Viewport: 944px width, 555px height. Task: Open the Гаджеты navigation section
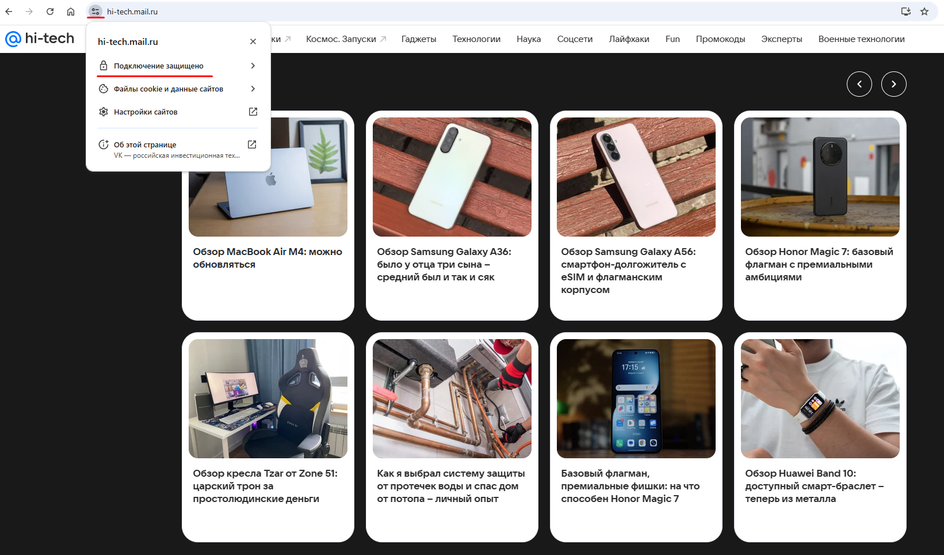point(418,39)
